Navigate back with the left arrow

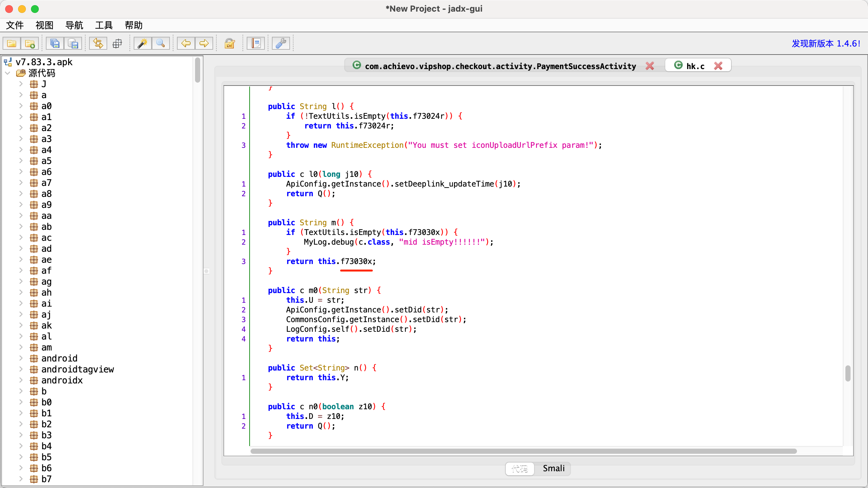click(186, 44)
